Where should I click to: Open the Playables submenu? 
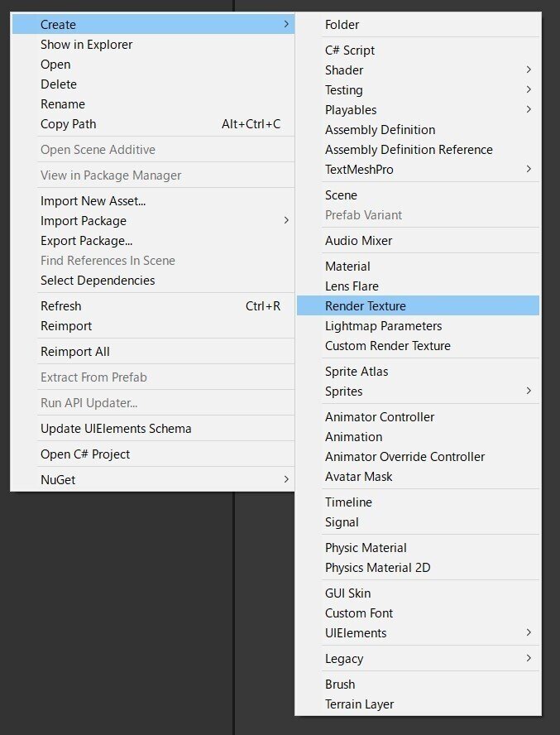[418, 109]
